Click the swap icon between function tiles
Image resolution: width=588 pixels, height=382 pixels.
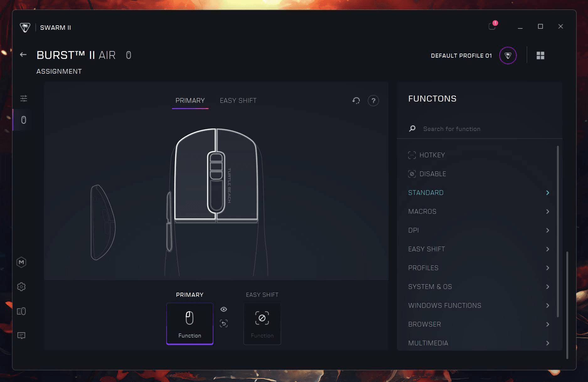(223, 323)
